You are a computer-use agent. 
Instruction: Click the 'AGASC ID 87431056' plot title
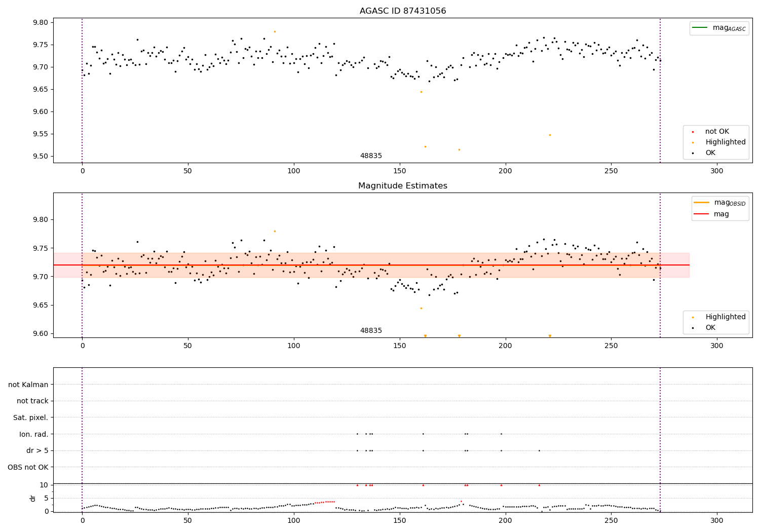[403, 11]
